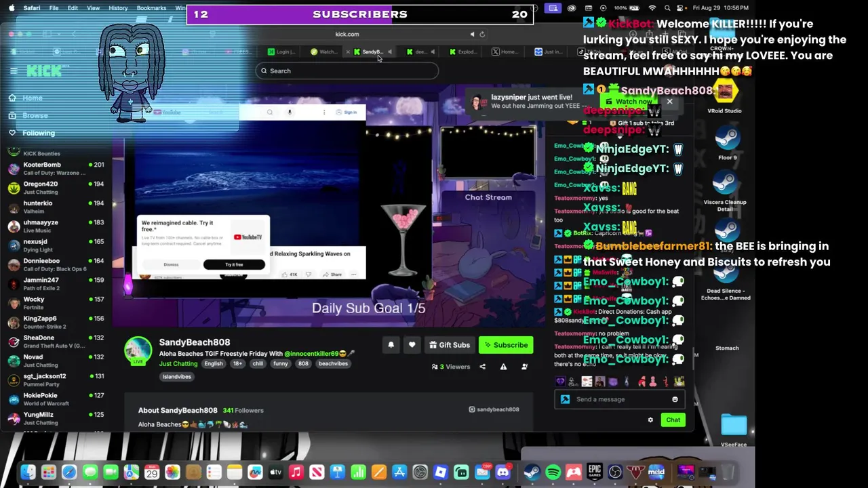
Task: Switch to the Login Kick tab
Action: [281, 52]
